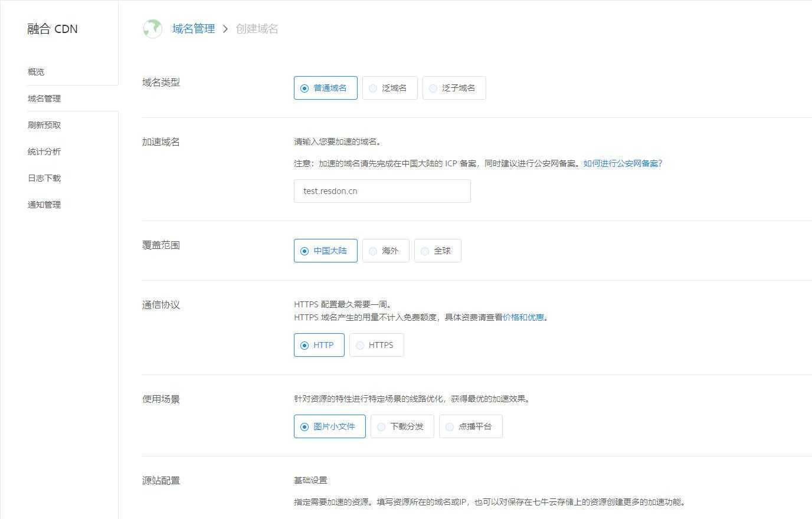Select 点播平台 as usage scenario
Viewport: 812px width, 519px height.
(470, 426)
